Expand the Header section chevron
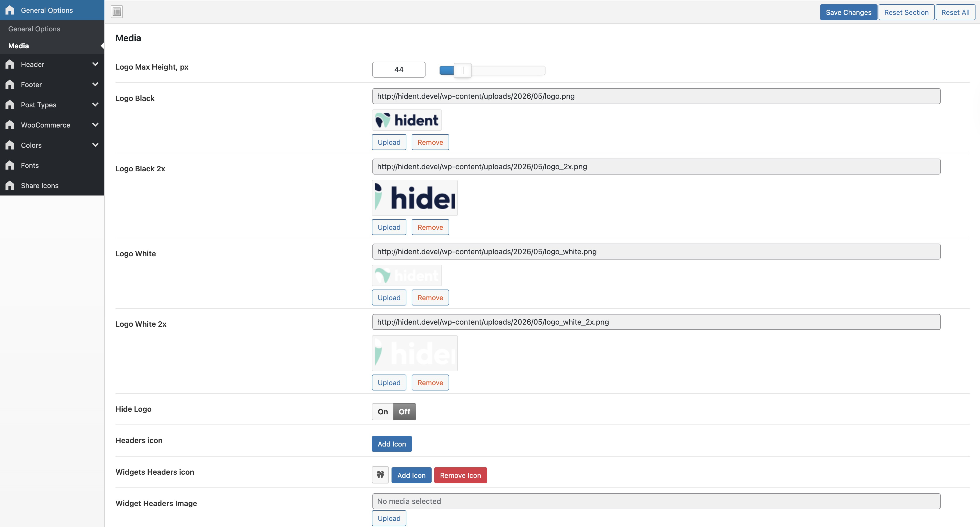Viewport: 980px width, 527px height. [x=95, y=64]
